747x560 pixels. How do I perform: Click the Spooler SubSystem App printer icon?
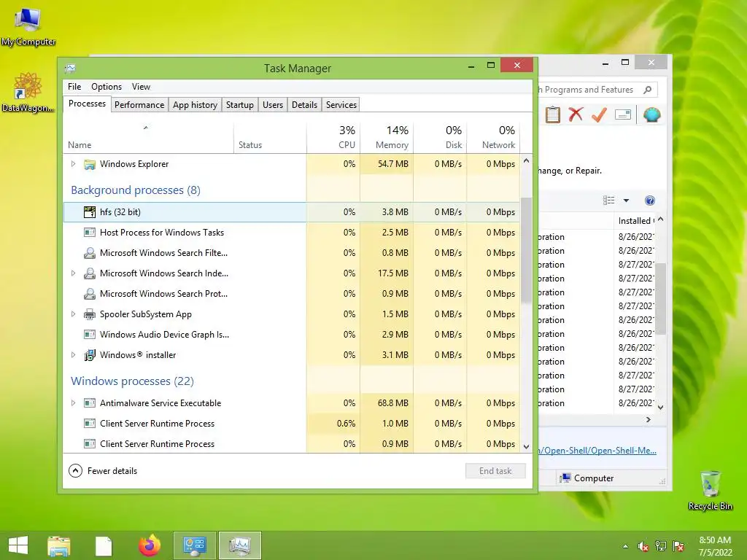90,314
